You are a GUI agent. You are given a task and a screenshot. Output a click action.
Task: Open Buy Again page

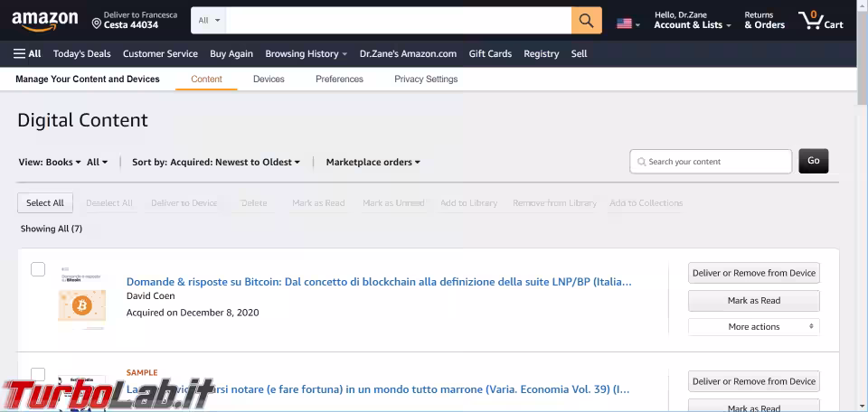click(231, 53)
